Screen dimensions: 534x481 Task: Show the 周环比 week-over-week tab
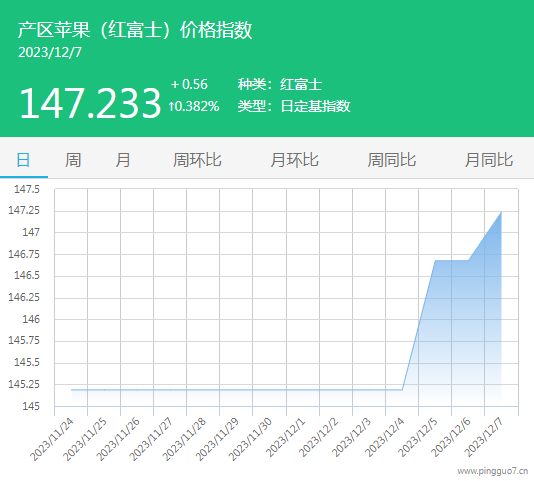click(197, 160)
